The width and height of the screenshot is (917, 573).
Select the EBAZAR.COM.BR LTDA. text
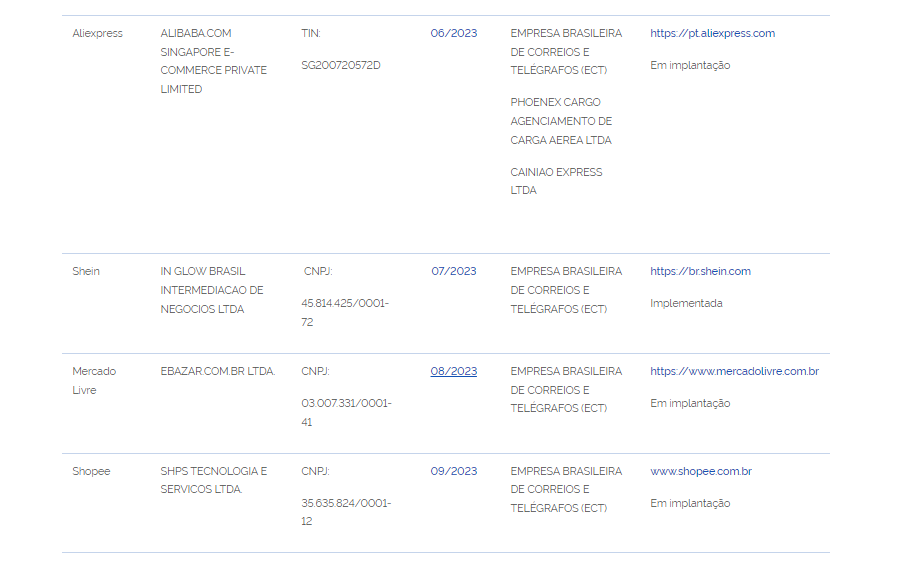[217, 371]
